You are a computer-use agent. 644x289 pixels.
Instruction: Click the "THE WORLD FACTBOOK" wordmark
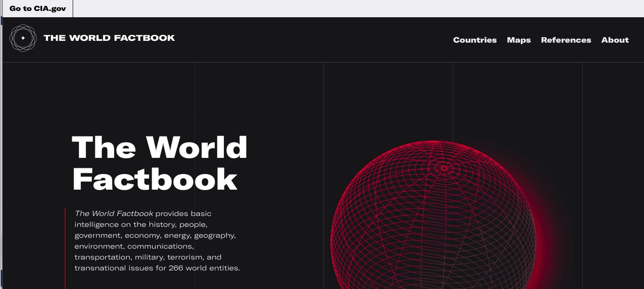[x=109, y=38]
